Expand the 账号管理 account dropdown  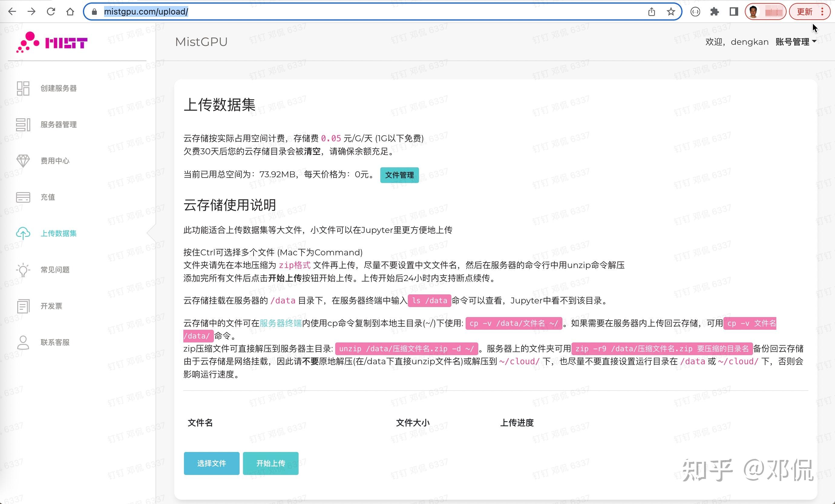(x=796, y=42)
